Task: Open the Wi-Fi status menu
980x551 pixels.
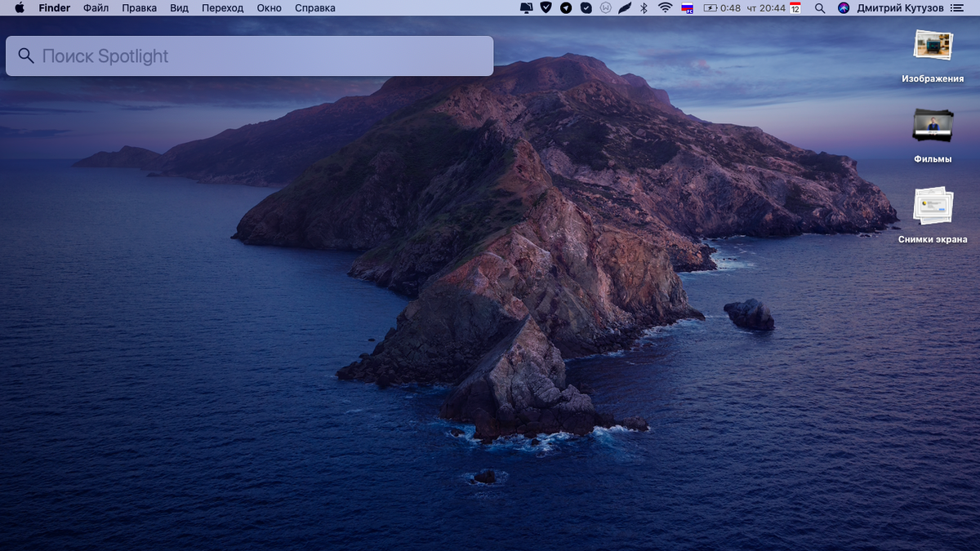Action: 665,8
